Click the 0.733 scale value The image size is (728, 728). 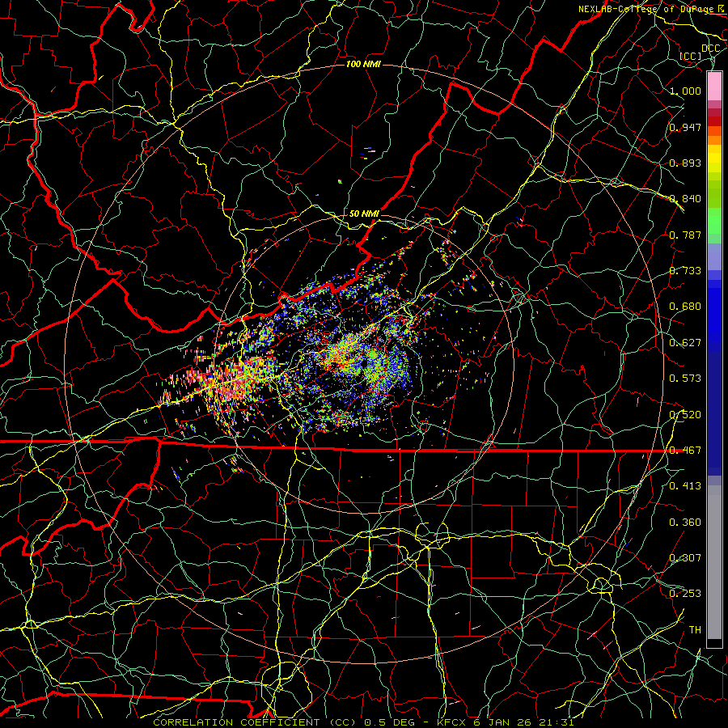point(685,271)
